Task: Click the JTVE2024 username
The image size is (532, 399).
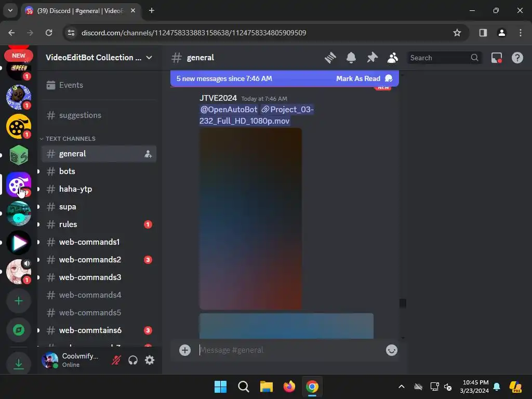Action: tap(218, 98)
